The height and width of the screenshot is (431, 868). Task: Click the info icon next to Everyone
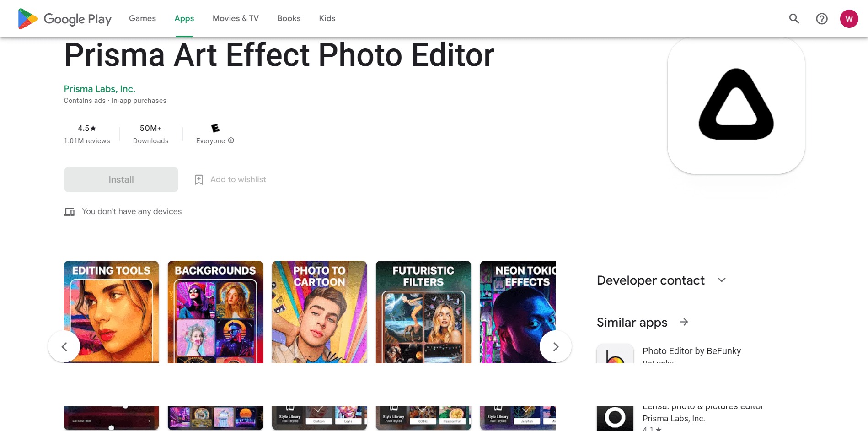point(231,140)
